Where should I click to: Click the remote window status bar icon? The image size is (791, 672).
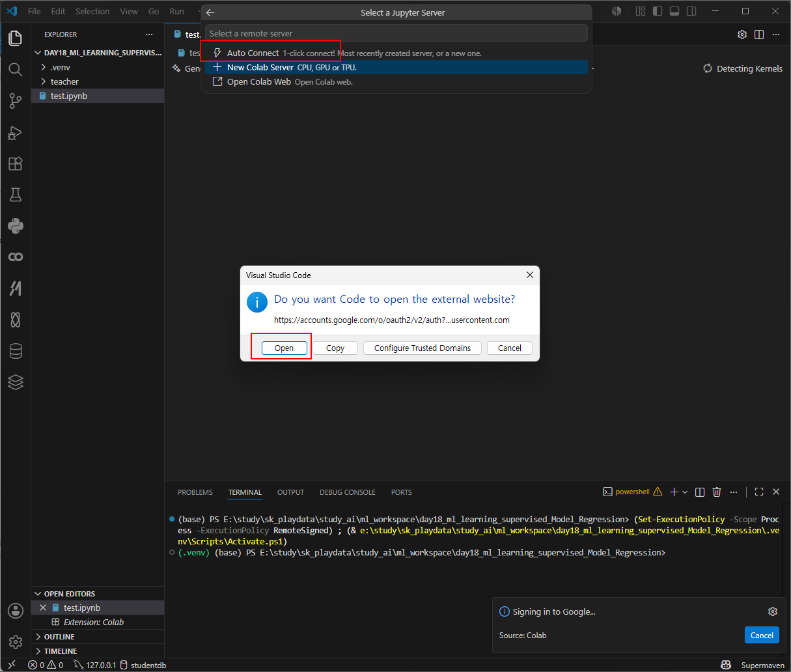pyautogui.click(x=11, y=665)
